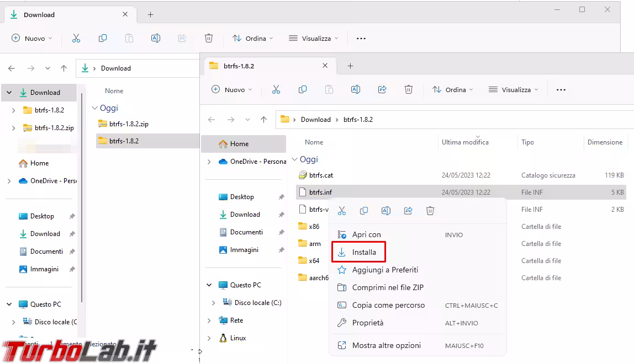Click the Delete icon in the btrfs-1.8.2 toolbar
This screenshot has height=364, width=634.
[409, 89]
